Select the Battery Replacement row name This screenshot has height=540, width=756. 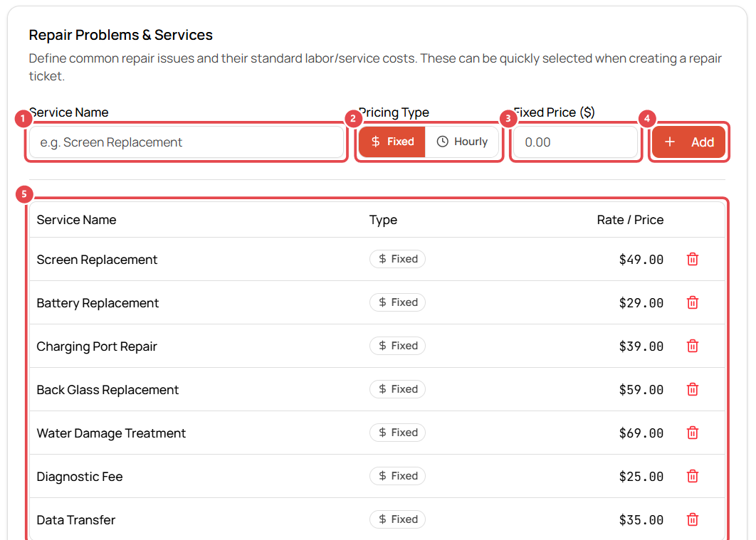tap(98, 303)
